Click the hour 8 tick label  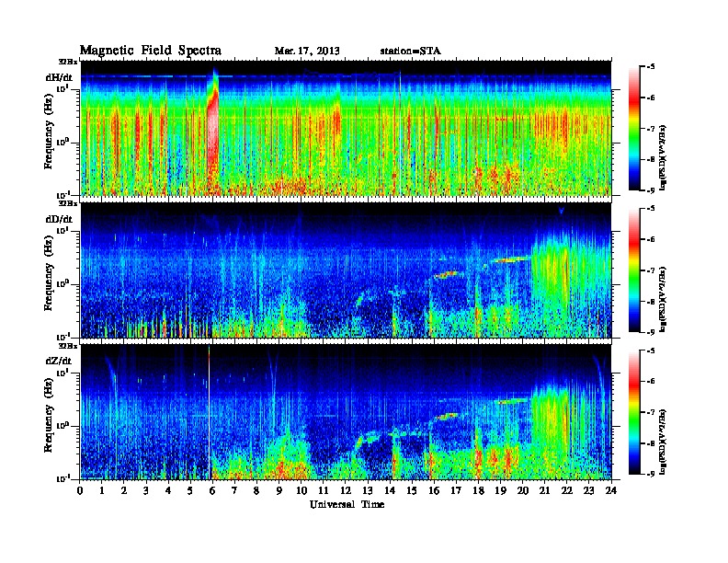(x=257, y=490)
